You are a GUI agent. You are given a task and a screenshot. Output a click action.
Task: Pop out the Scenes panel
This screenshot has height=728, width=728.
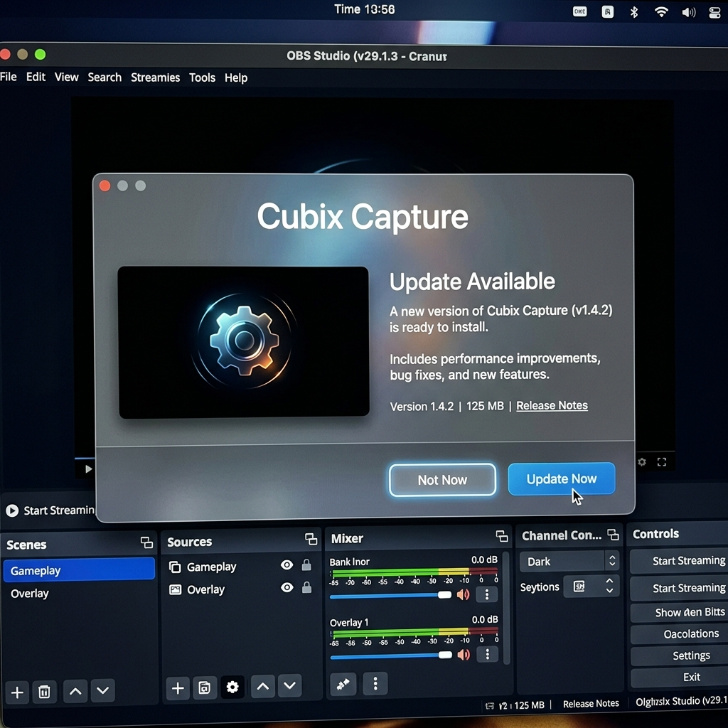click(x=146, y=542)
